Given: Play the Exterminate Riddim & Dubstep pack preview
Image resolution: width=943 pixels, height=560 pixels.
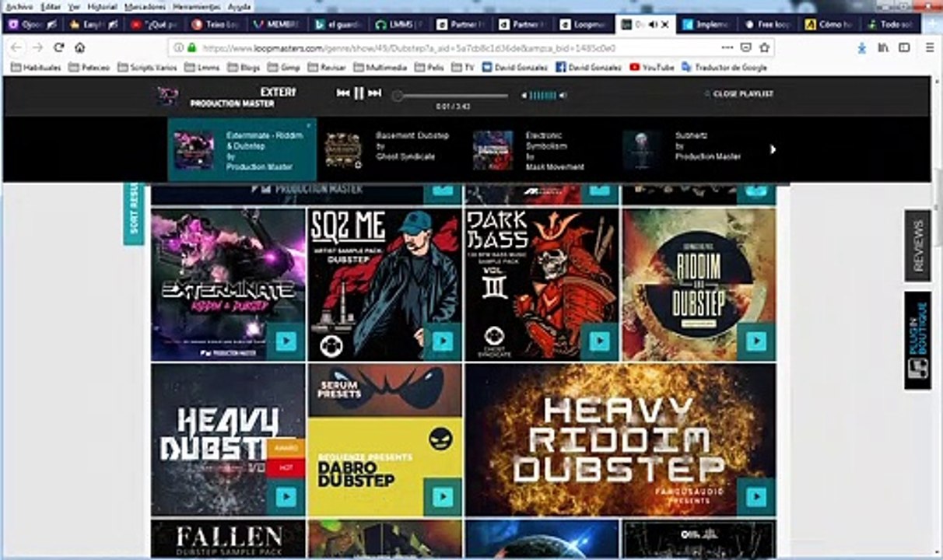Looking at the screenshot, I should pos(286,341).
